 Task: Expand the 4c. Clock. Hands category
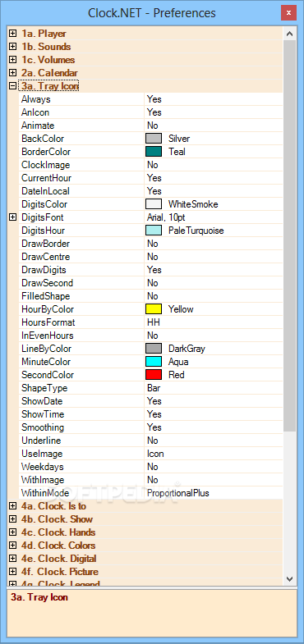(13, 532)
